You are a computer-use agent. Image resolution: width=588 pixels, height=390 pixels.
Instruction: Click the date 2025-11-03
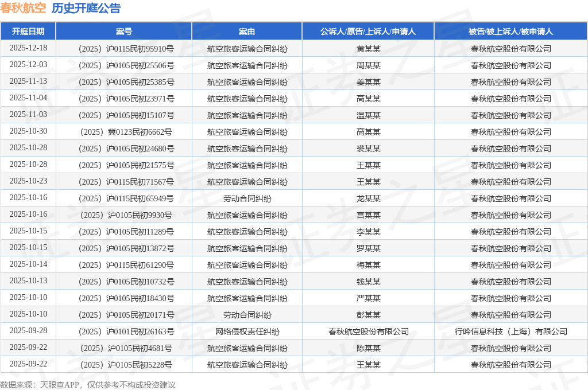click(x=28, y=114)
